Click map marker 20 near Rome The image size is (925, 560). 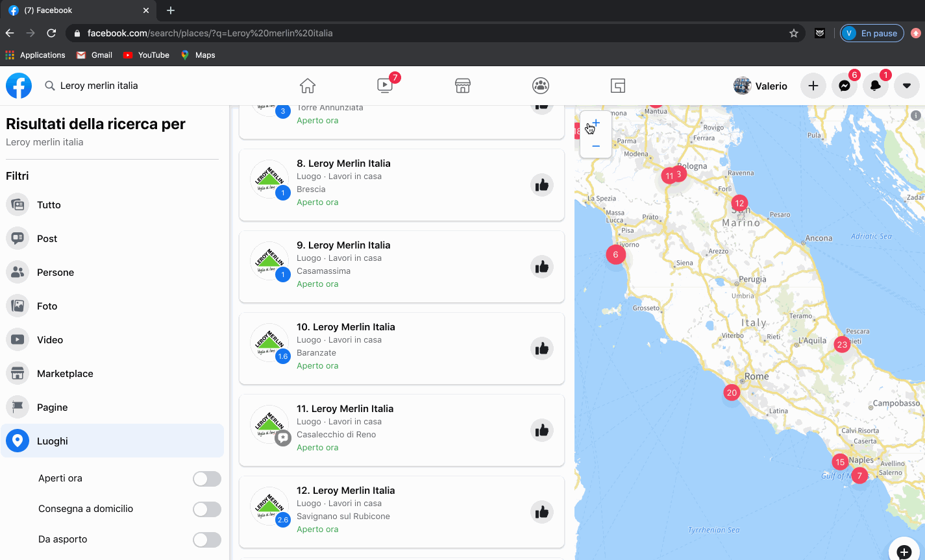[732, 393]
